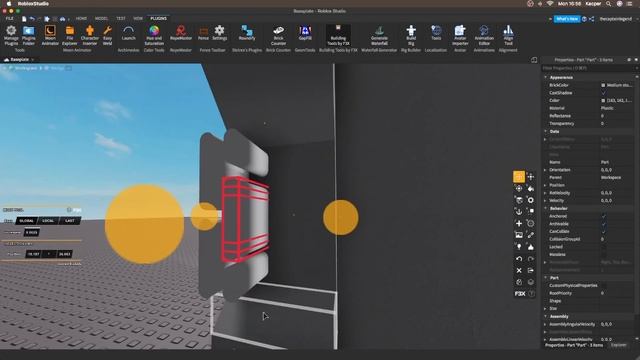Toggle the CustomPhysicalProperties checkbox
The width and height of the screenshot is (640, 360).
(603, 285)
